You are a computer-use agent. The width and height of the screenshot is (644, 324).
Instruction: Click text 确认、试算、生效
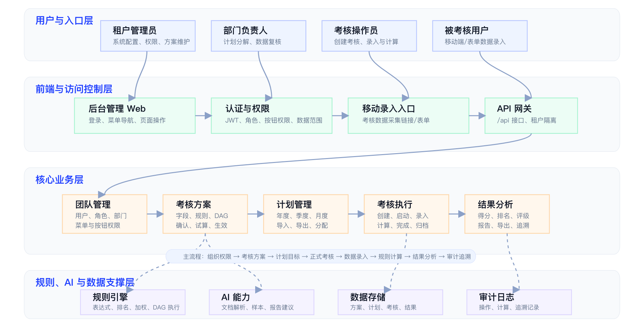pos(201,226)
